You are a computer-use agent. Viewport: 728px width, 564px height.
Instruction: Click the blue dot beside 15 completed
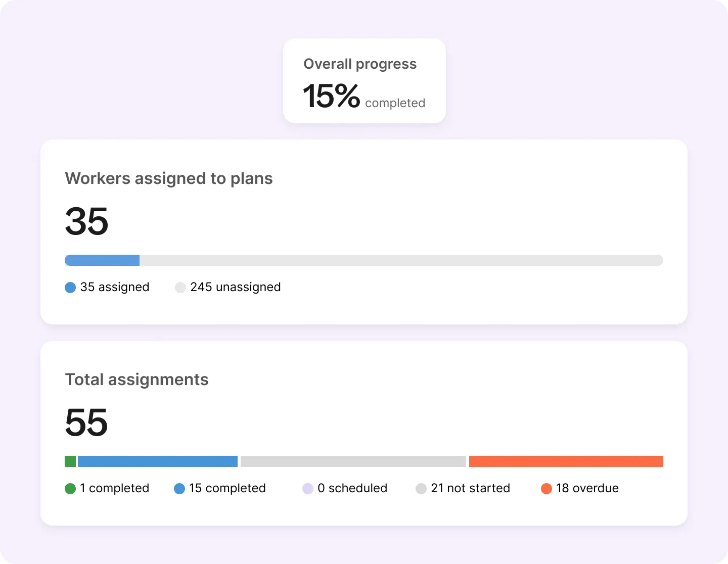pyautogui.click(x=179, y=489)
